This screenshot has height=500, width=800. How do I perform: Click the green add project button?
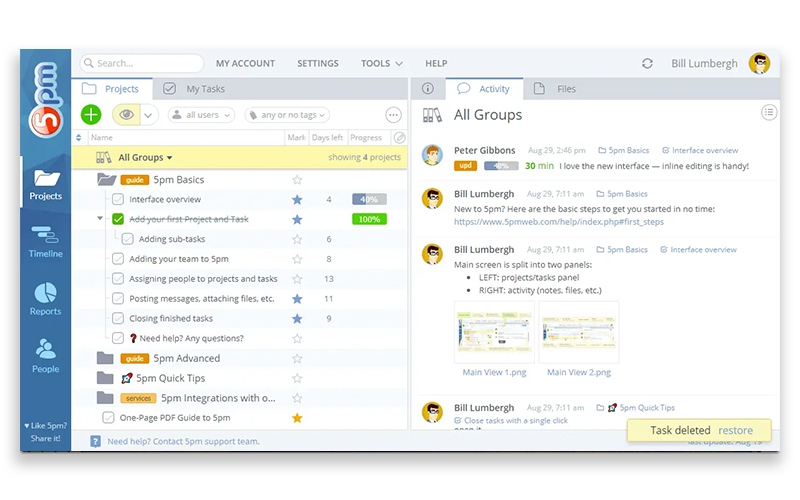pos(91,115)
